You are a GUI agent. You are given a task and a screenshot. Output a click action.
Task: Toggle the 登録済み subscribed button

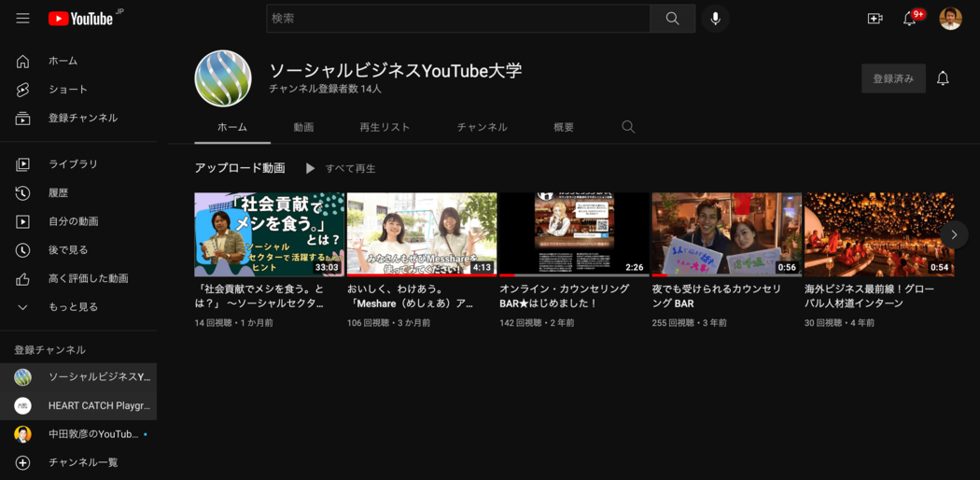point(893,78)
